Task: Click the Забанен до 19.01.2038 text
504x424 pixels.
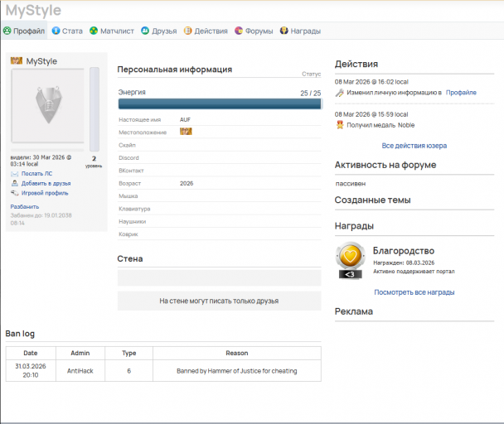Action: point(41,219)
